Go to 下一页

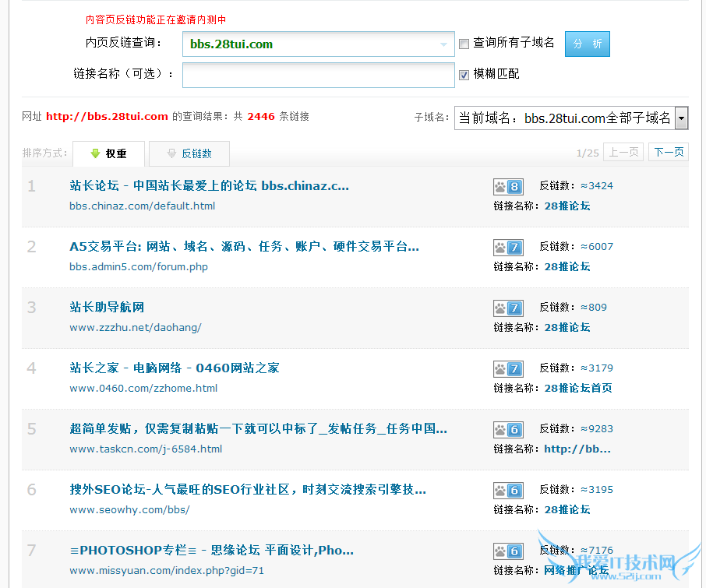tap(669, 152)
